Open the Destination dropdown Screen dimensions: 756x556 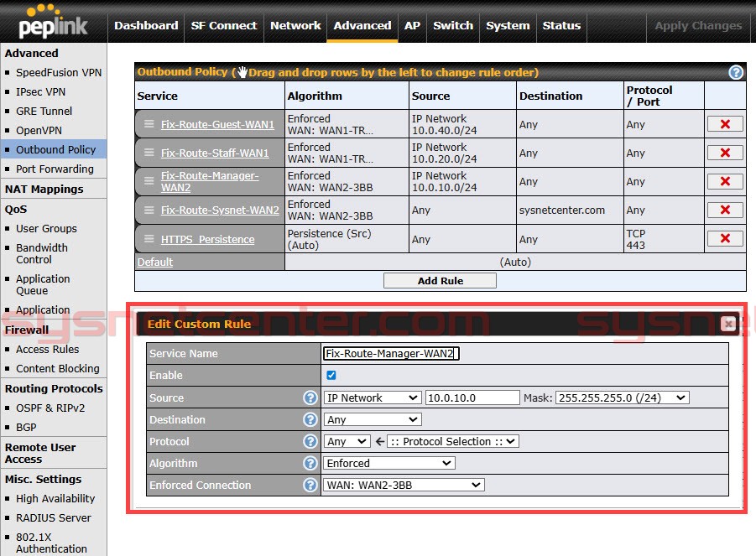373,419
